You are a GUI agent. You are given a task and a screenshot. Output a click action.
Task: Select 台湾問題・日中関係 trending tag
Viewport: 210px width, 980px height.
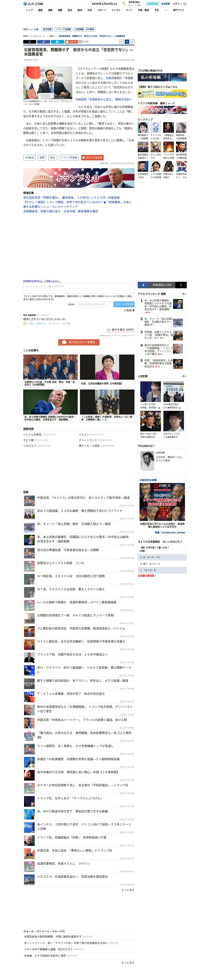coord(85,29)
